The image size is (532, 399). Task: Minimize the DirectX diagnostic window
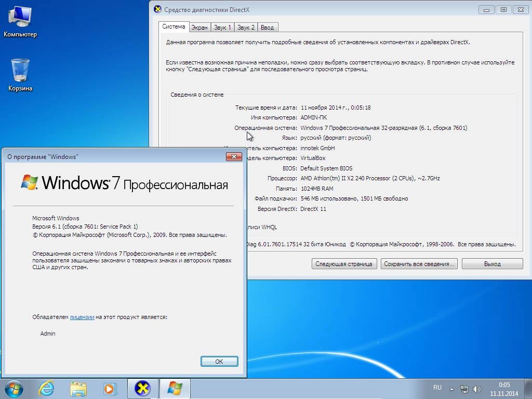point(486,9)
